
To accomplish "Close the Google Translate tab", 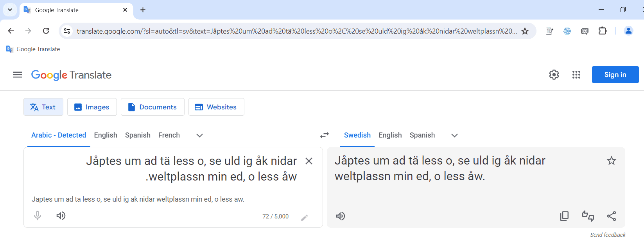I will [125, 10].
